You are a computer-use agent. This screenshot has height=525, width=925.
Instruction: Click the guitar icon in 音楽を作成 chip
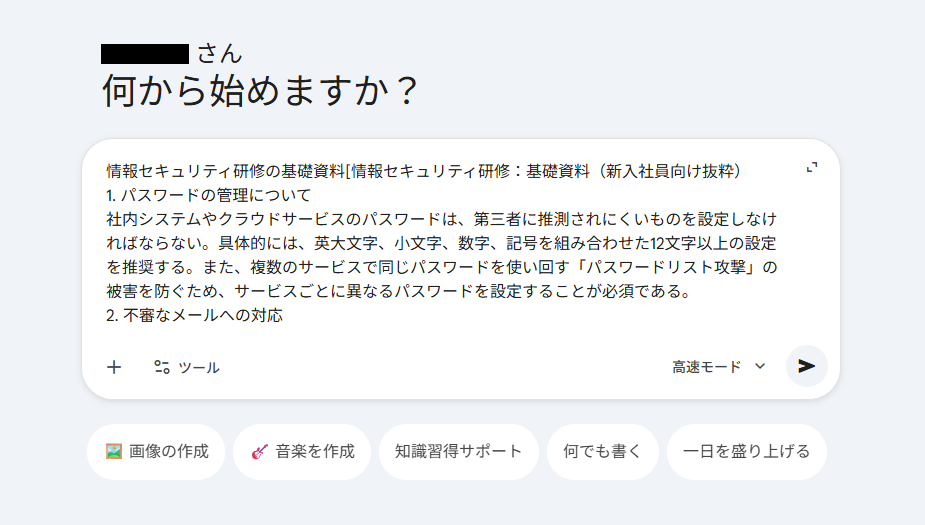click(x=260, y=452)
